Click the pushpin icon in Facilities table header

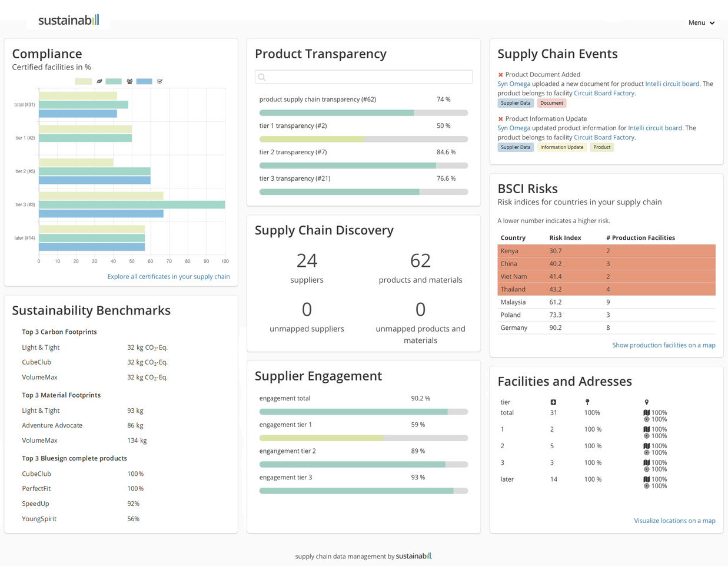(587, 402)
